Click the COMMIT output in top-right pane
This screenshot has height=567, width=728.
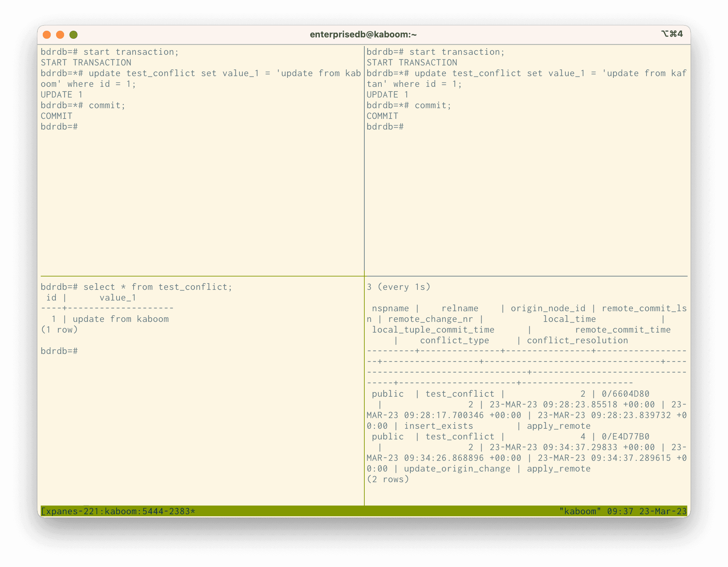point(382,116)
